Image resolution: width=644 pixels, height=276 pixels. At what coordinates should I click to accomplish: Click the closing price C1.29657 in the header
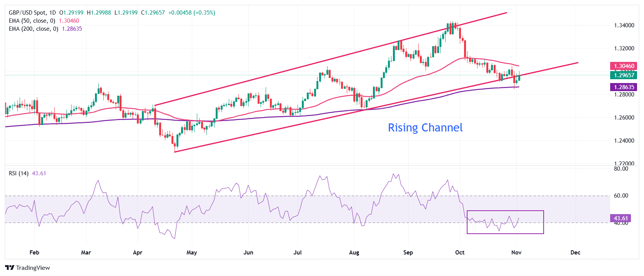[x=153, y=13]
